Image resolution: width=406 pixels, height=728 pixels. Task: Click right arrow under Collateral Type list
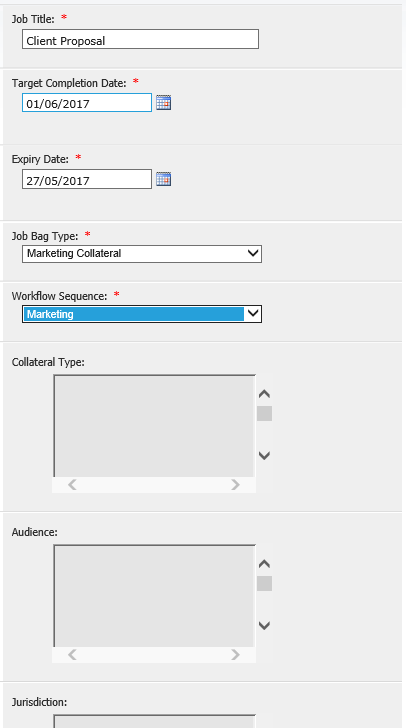point(236,485)
